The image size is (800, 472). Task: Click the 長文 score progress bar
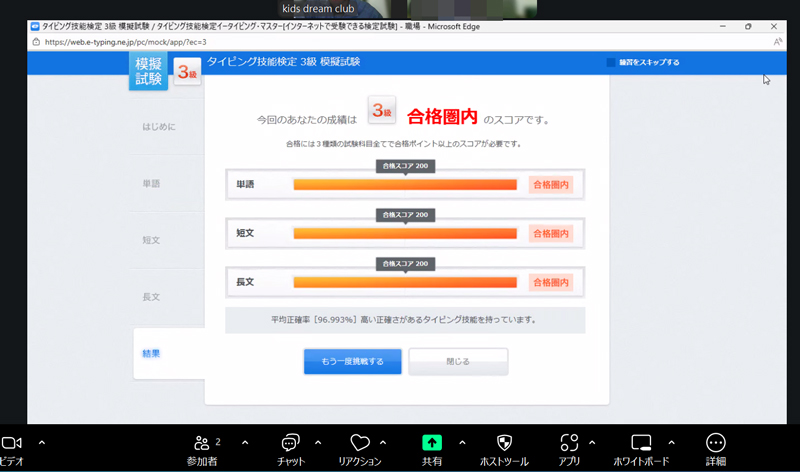pyautogui.click(x=405, y=283)
